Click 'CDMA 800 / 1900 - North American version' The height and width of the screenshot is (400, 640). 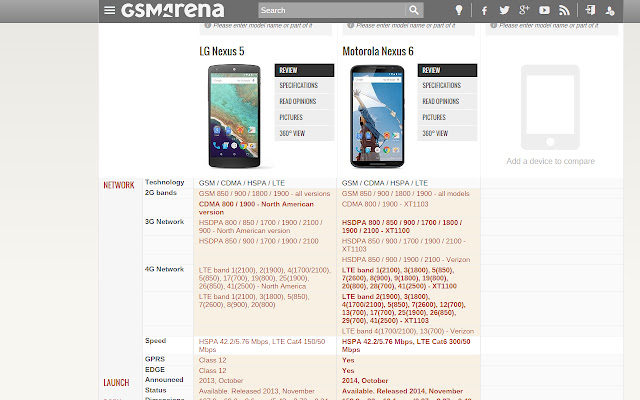click(256, 208)
